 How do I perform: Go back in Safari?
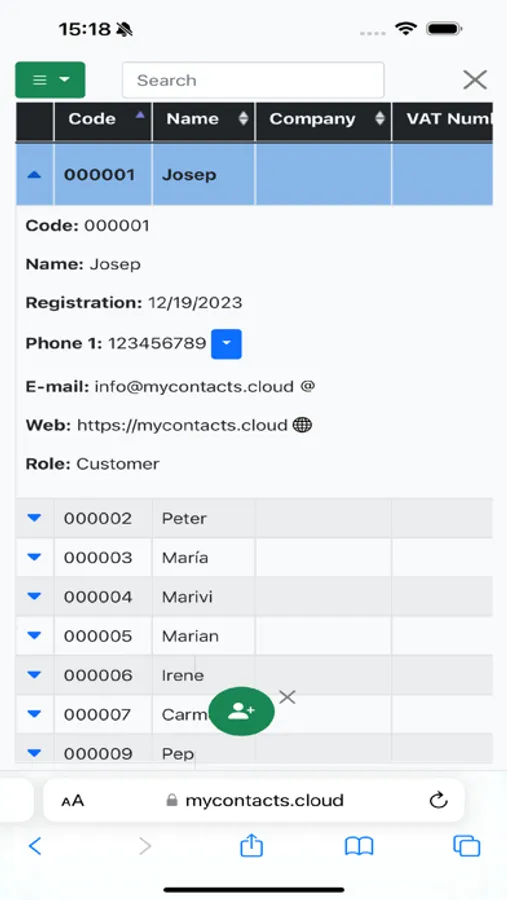35,845
